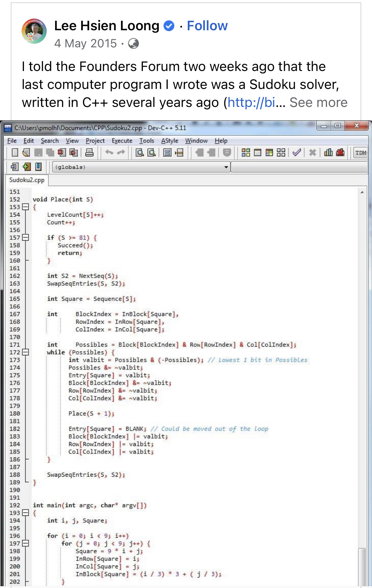
Task: Click the 4 May 2015 post date
Action: point(86,43)
